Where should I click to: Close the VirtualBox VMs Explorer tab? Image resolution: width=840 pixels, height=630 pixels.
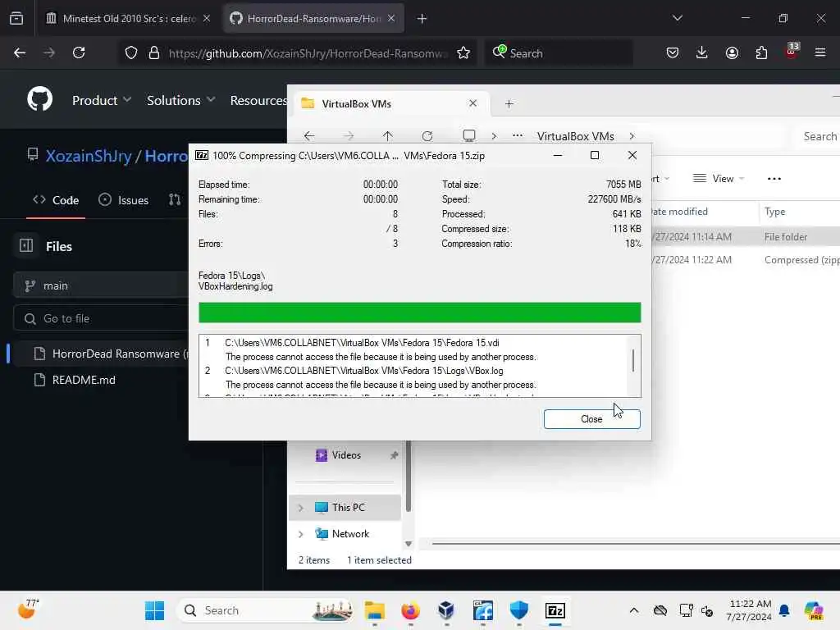(x=473, y=103)
